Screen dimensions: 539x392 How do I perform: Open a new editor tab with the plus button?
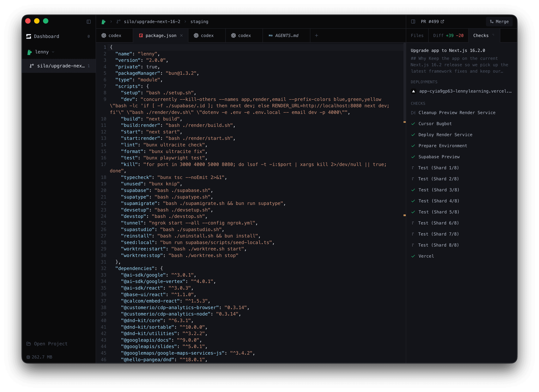pyautogui.click(x=317, y=35)
